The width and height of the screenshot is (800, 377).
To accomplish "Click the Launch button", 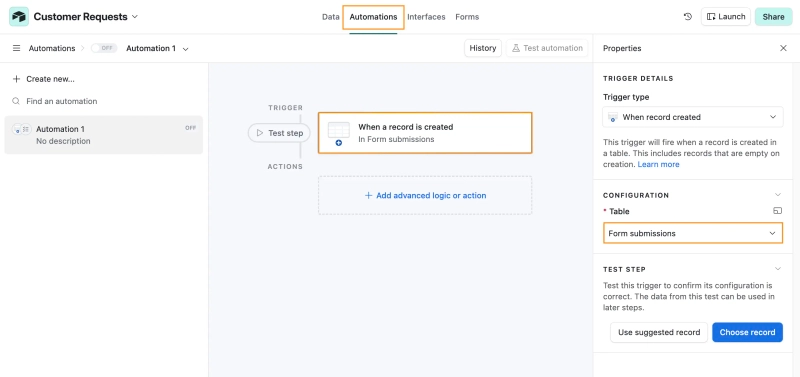I will (726, 17).
